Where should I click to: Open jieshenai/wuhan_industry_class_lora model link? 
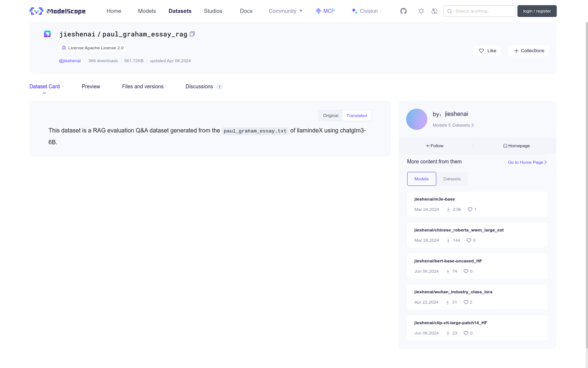(x=453, y=292)
